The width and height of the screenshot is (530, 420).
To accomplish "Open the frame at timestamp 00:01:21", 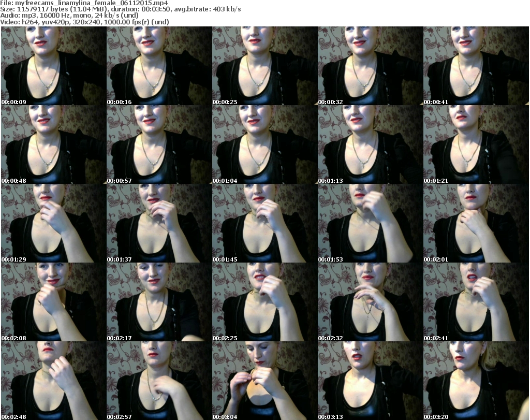I will tap(476, 144).
